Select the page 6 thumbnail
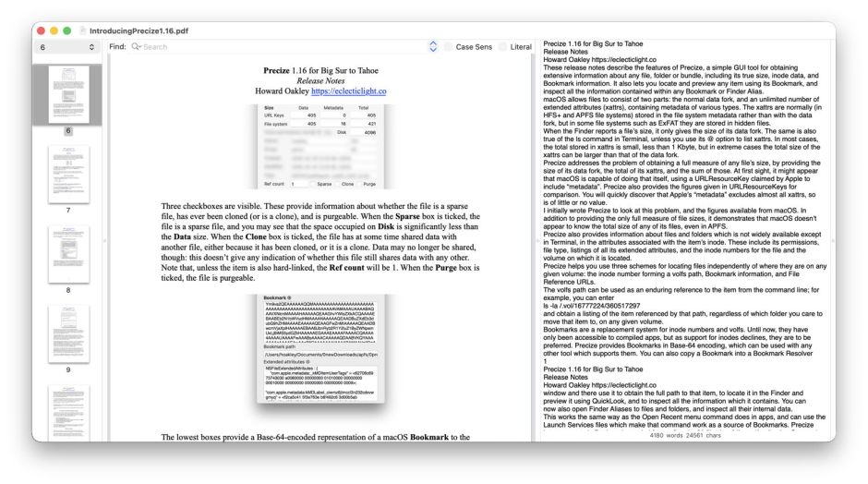This screenshot has width=868, height=484. (x=68, y=94)
